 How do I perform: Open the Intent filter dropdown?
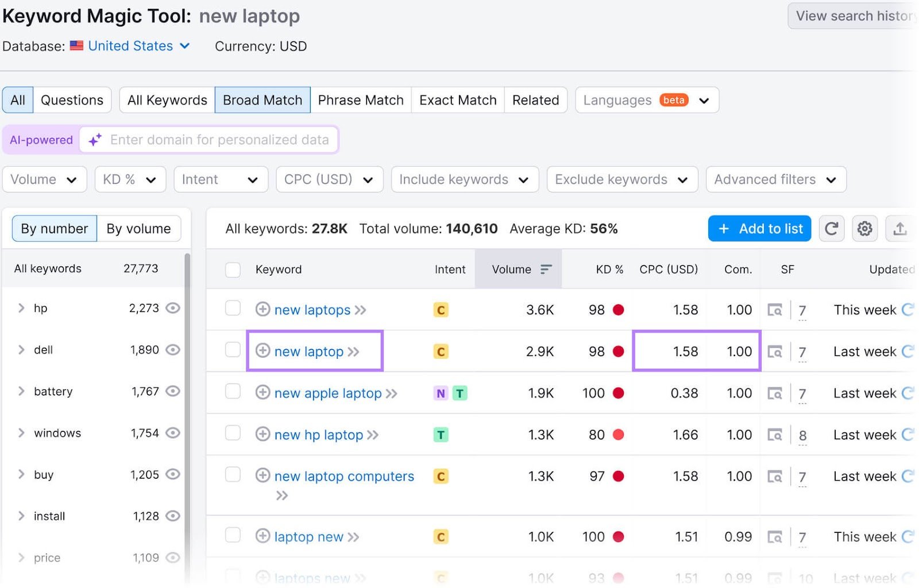[x=221, y=179]
